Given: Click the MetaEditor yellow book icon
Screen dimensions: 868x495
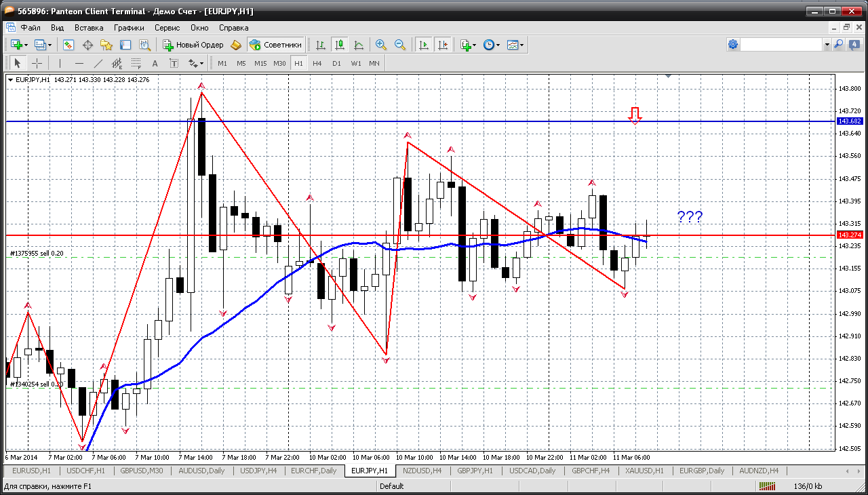Looking at the screenshot, I should [x=236, y=45].
